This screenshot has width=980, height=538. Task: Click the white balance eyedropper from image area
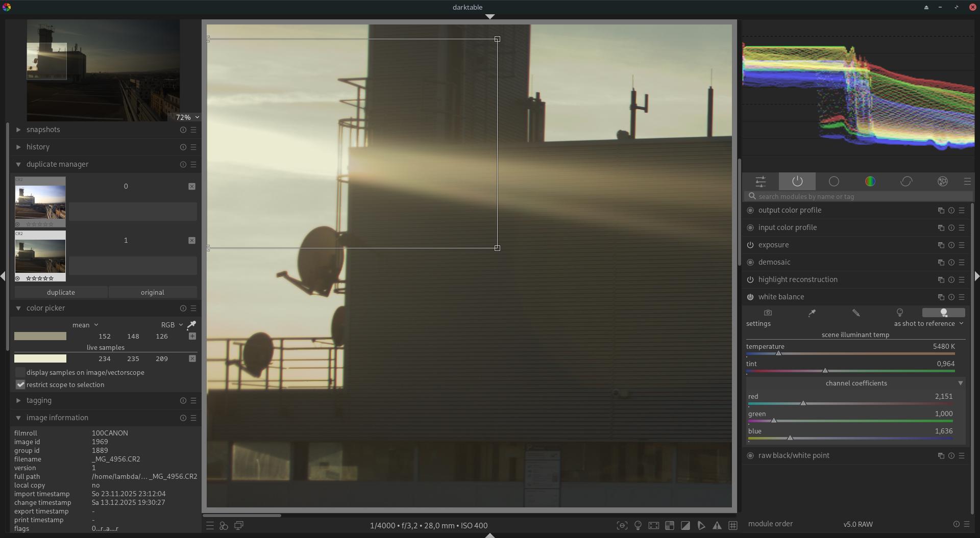[812, 313]
